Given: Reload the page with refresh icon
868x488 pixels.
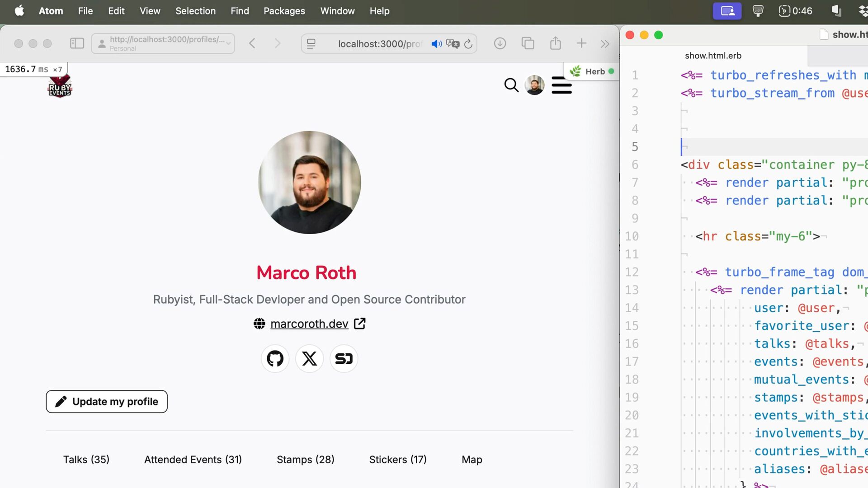Looking at the screenshot, I should 468,44.
